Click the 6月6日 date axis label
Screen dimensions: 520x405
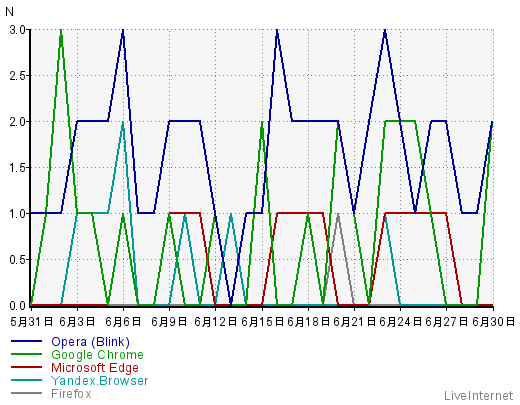[x=123, y=322]
